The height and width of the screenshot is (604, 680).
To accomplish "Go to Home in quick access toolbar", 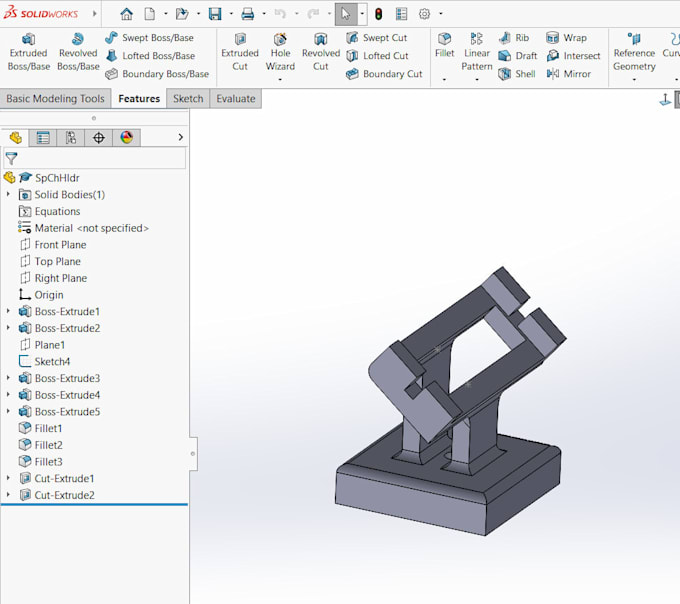I will point(127,14).
